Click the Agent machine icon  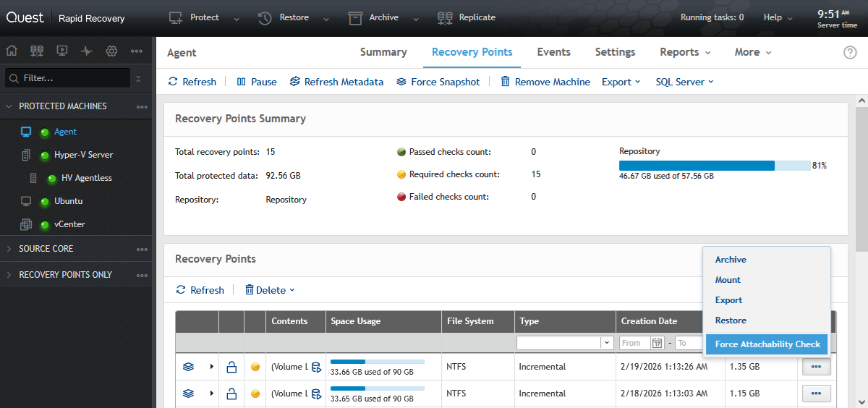point(26,132)
